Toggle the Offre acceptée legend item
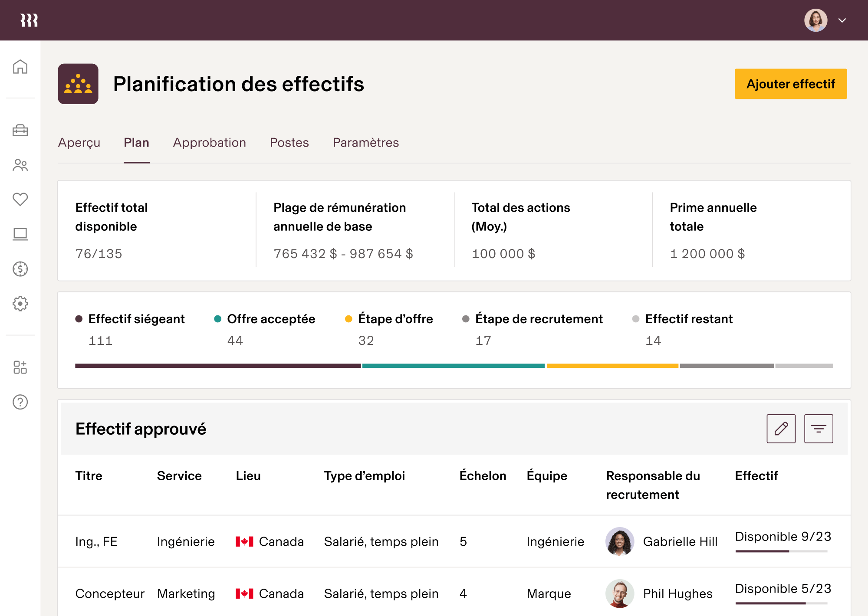The width and height of the screenshot is (868, 616). (x=271, y=319)
